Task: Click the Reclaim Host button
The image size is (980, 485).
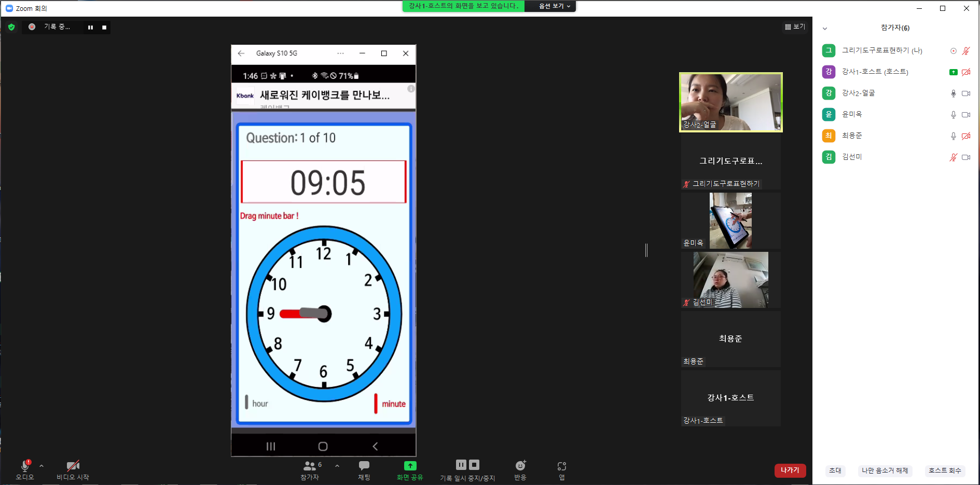Action: click(945, 470)
